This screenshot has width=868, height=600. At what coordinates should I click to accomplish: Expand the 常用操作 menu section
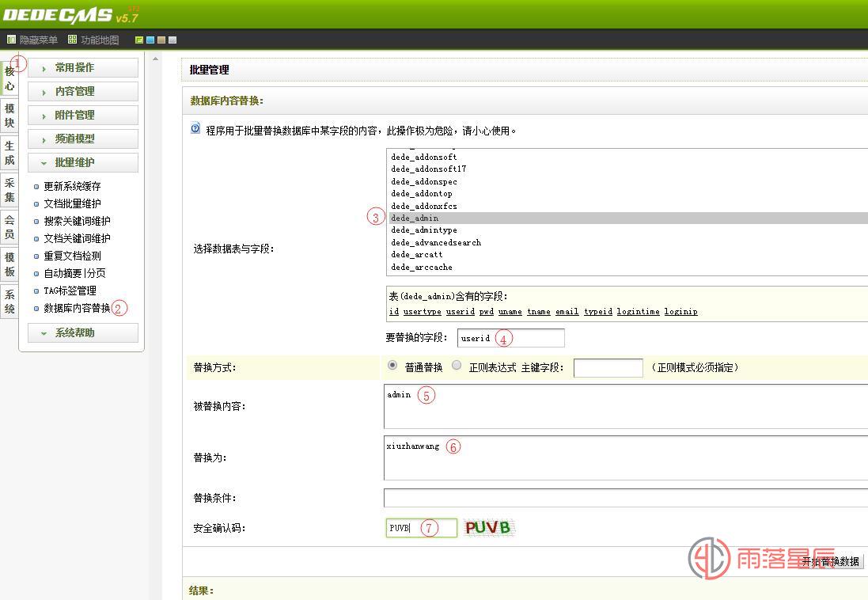coord(82,67)
